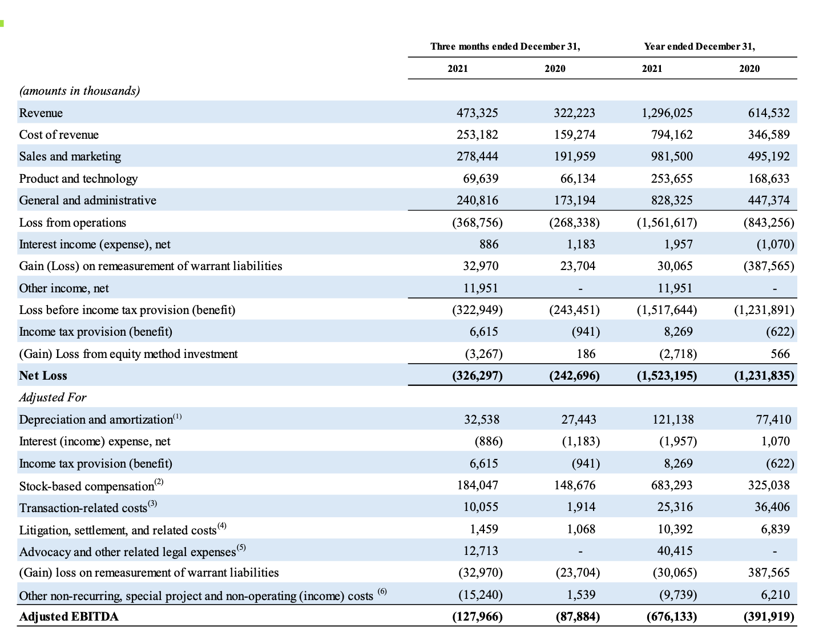Click the bold "Net Loss" label
Viewport: 823px width, 644px height.
(x=43, y=376)
